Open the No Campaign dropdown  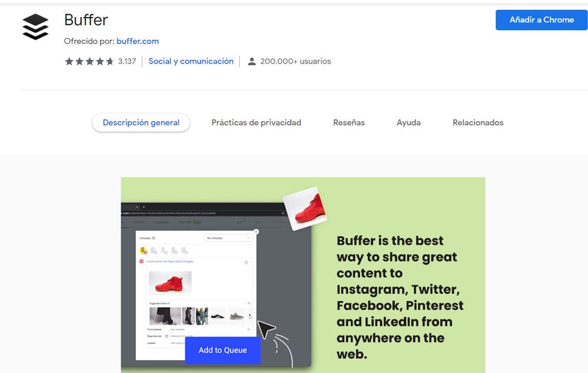(228, 238)
